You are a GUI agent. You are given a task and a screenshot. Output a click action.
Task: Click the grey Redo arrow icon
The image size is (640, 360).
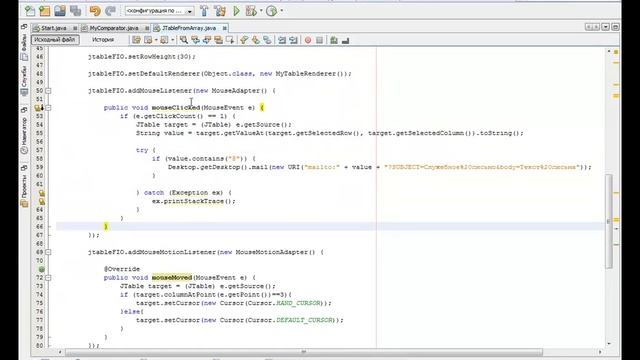[110, 11]
